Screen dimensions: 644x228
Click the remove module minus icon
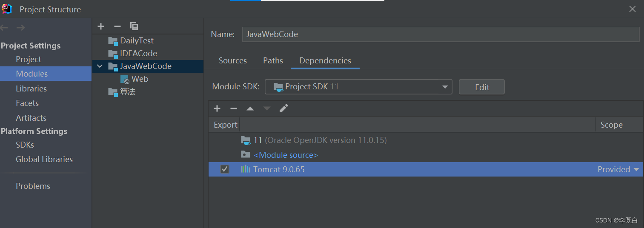[x=117, y=26]
